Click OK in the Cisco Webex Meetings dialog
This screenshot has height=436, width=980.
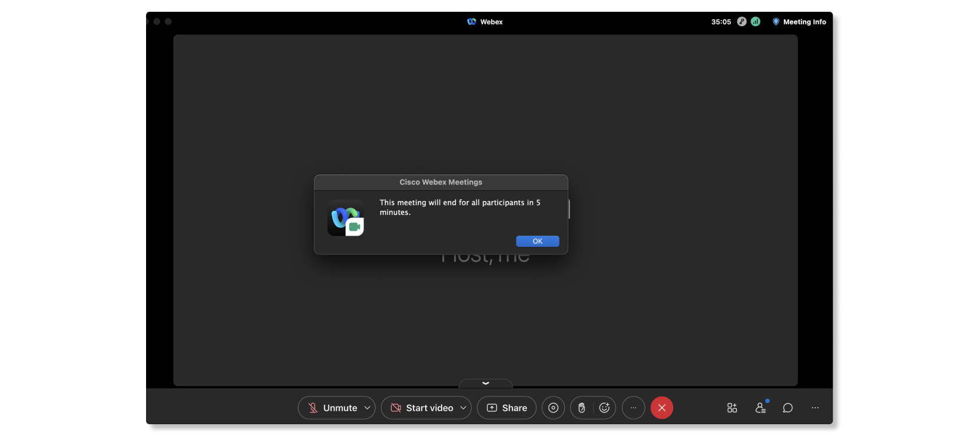click(537, 241)
